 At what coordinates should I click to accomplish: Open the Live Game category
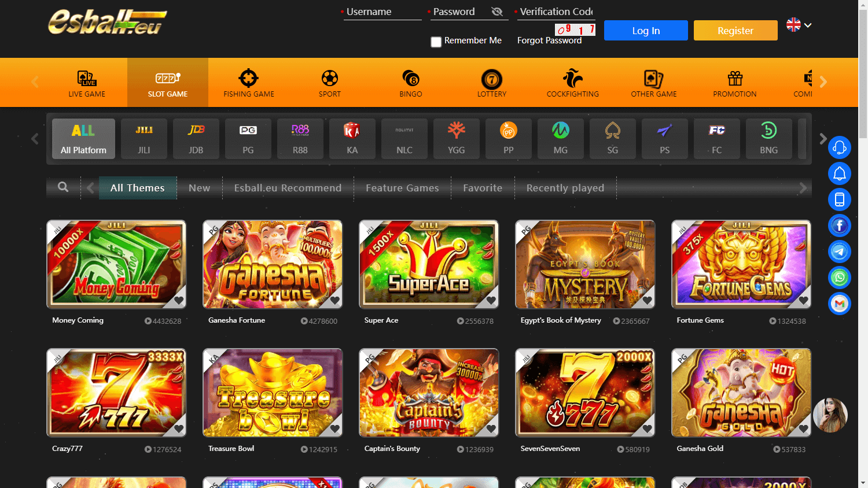tap(87, 83)
